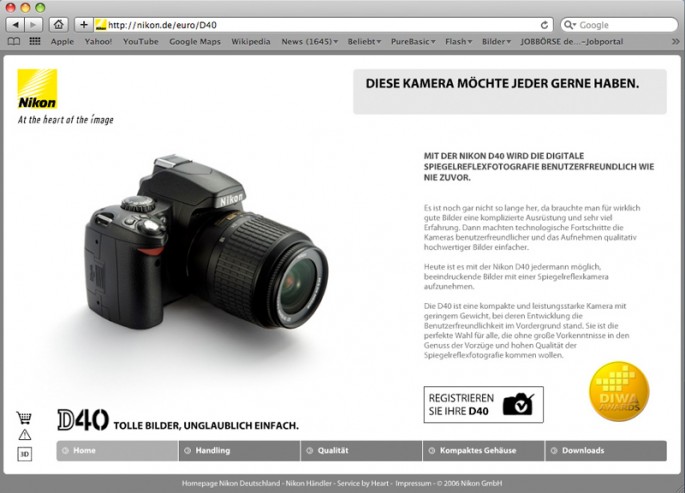The image size is (685, 493).
Task: Open the Impressum footer link
Action: [x=413, y=483]
